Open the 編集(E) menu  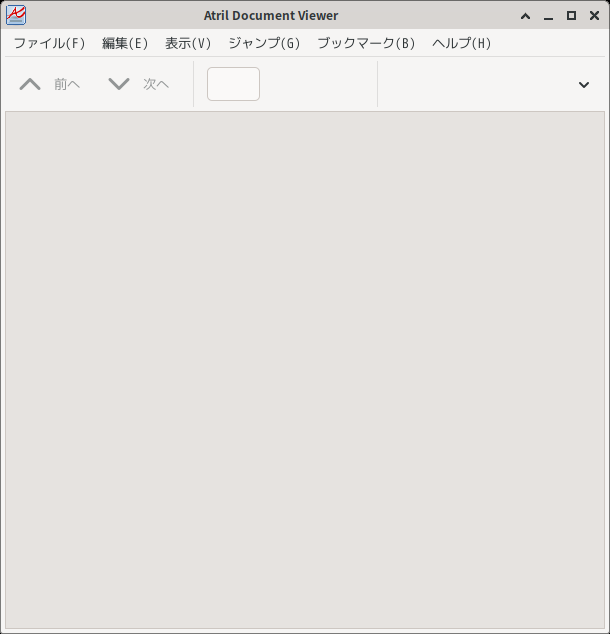pos(125,43)
